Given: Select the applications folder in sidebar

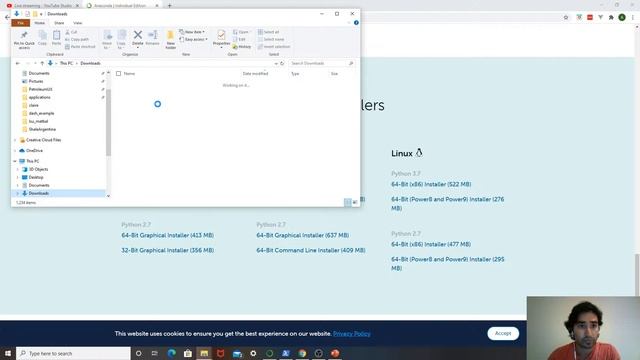Looking at the screenshot, I should [40, 97].
